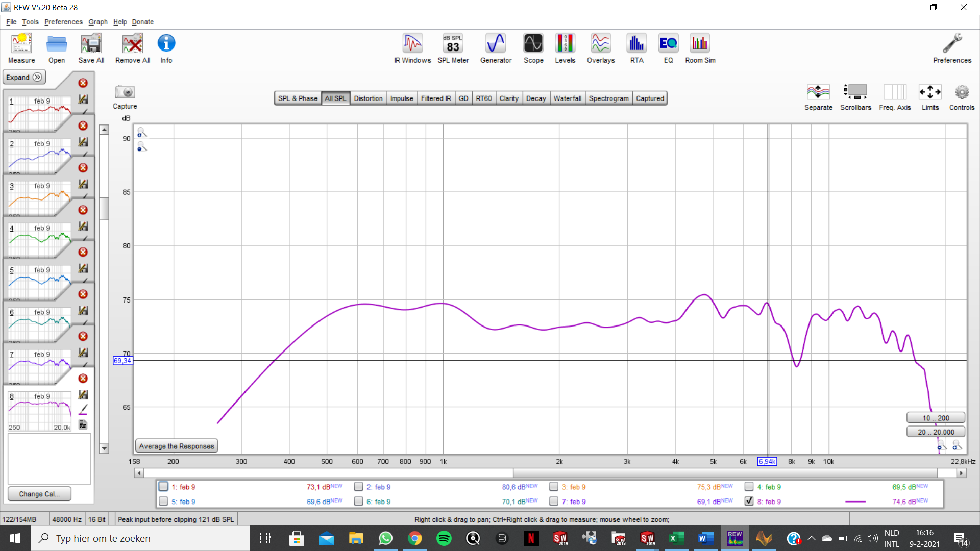Viewport: 980px width, 551px height.
Task: Enable trace 1: feb 9 checkbox
Action: (163, 486)
